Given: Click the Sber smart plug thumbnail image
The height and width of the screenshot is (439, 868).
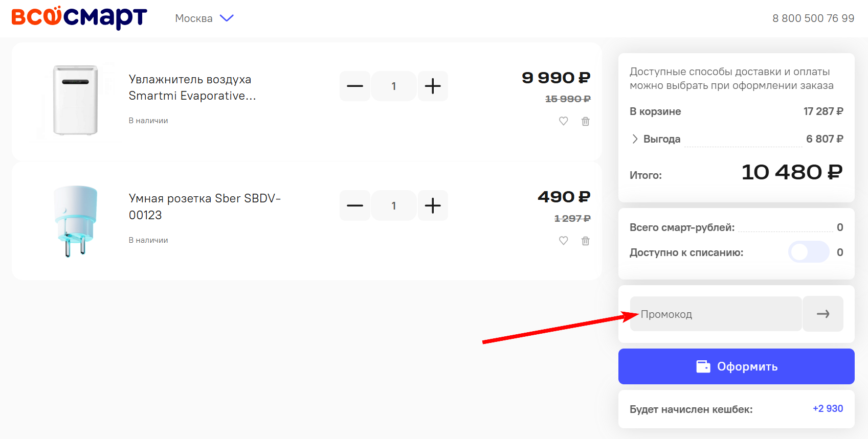Looking at the screenshot, I should (76, 220).
